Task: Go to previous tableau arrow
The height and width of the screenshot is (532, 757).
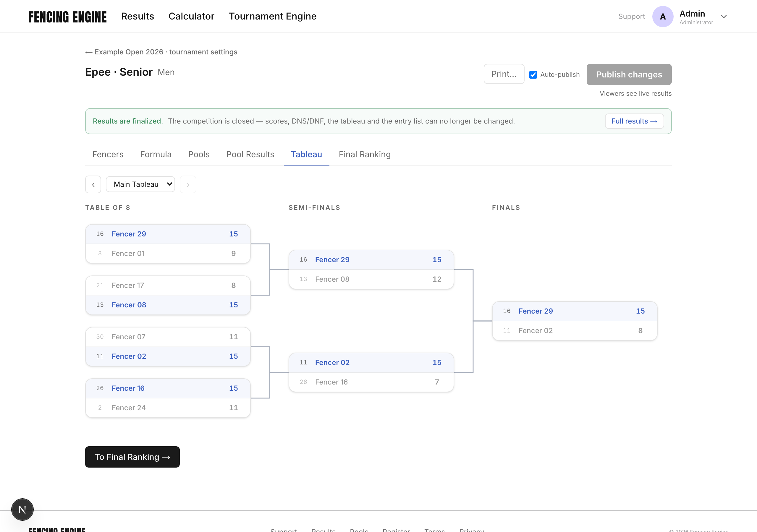Action: point(93,184)
